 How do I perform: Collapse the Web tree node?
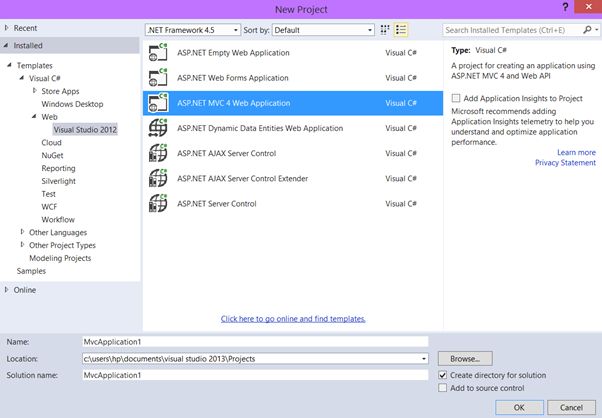pos(34,116)
